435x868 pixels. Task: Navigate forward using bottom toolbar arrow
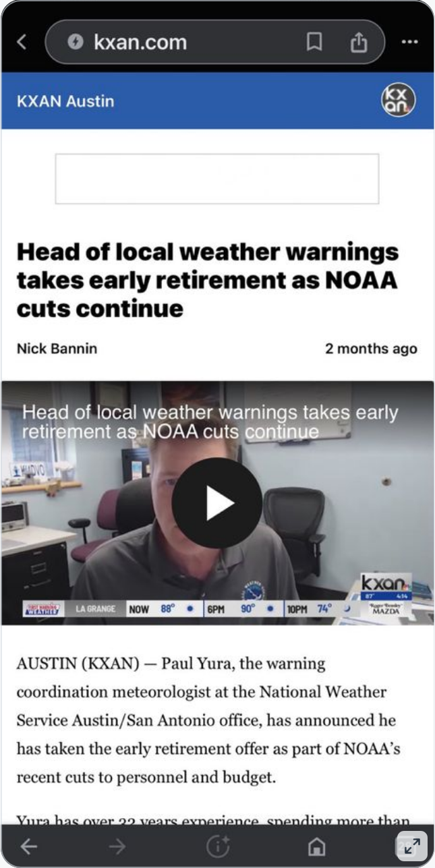117,846
